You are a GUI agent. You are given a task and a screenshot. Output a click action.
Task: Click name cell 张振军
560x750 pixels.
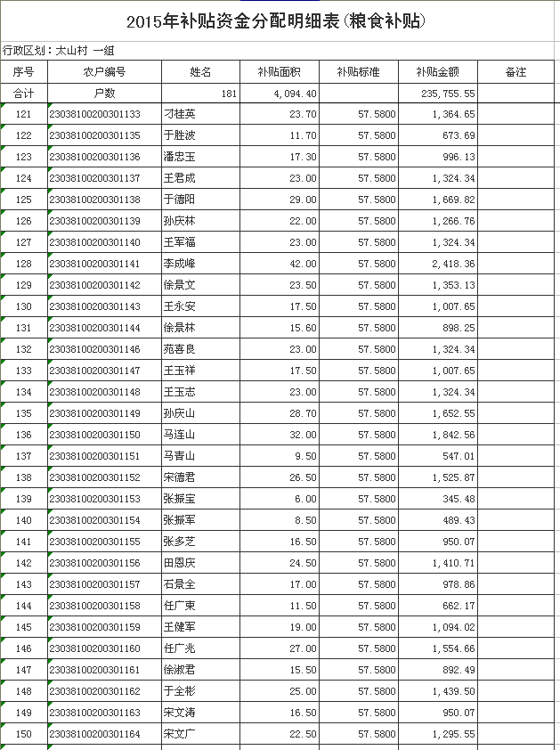[201, 520]
